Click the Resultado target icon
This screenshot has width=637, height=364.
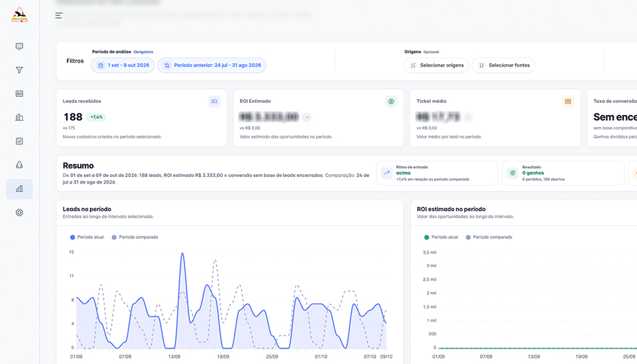[x=513, y=173]
